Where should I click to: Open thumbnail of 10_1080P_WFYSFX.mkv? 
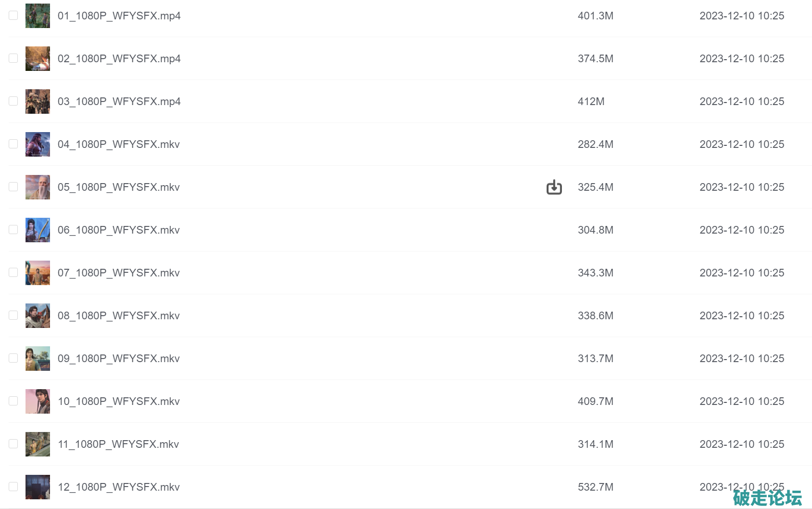coord(38,401)
